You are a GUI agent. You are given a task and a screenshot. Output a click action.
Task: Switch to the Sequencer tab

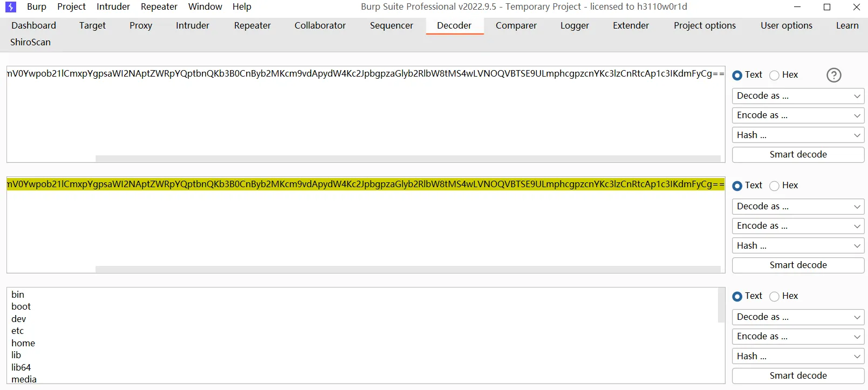coord(392,25)
